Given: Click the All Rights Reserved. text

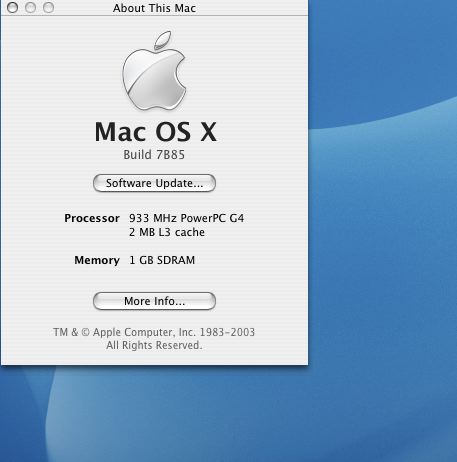Looking at the screenshot, I should [x=154, y=345].
